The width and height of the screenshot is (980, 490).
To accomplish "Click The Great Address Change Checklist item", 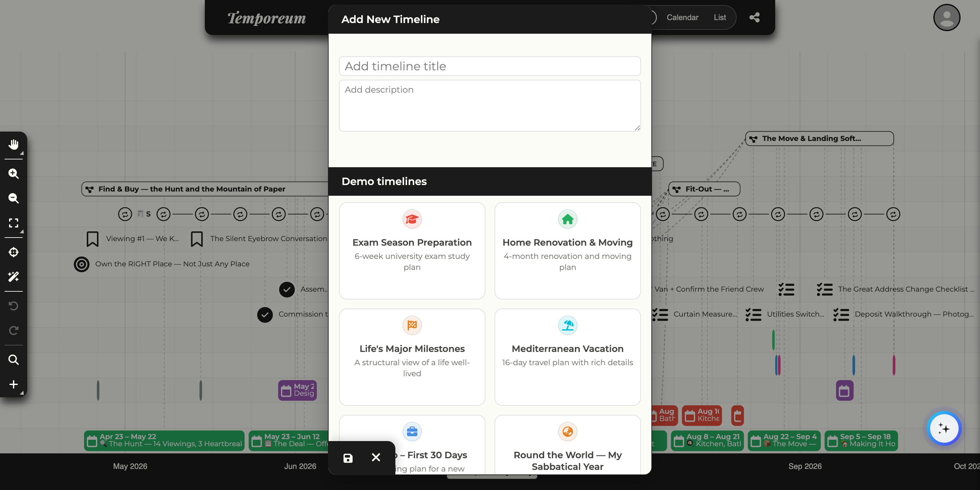I will click(x=906, y=289).
